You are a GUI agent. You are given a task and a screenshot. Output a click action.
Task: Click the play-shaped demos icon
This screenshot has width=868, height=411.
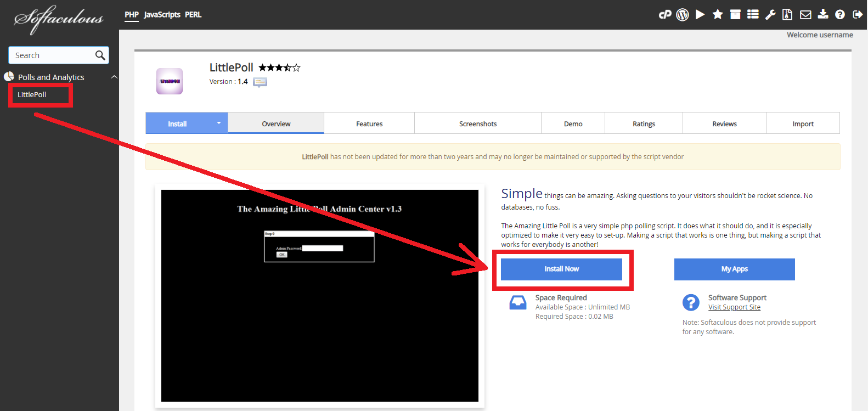tap(700, 15)
